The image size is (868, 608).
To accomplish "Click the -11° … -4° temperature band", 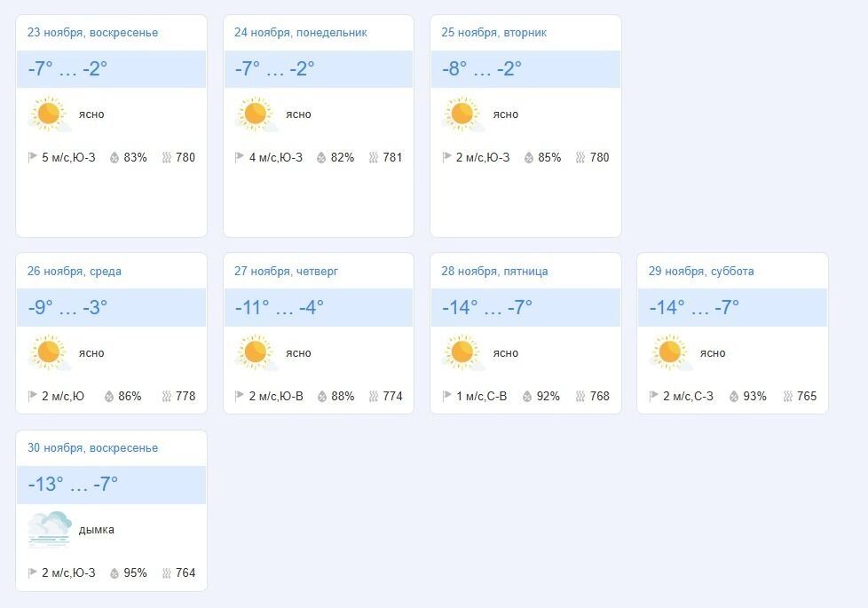I will [x=318, y=308].
